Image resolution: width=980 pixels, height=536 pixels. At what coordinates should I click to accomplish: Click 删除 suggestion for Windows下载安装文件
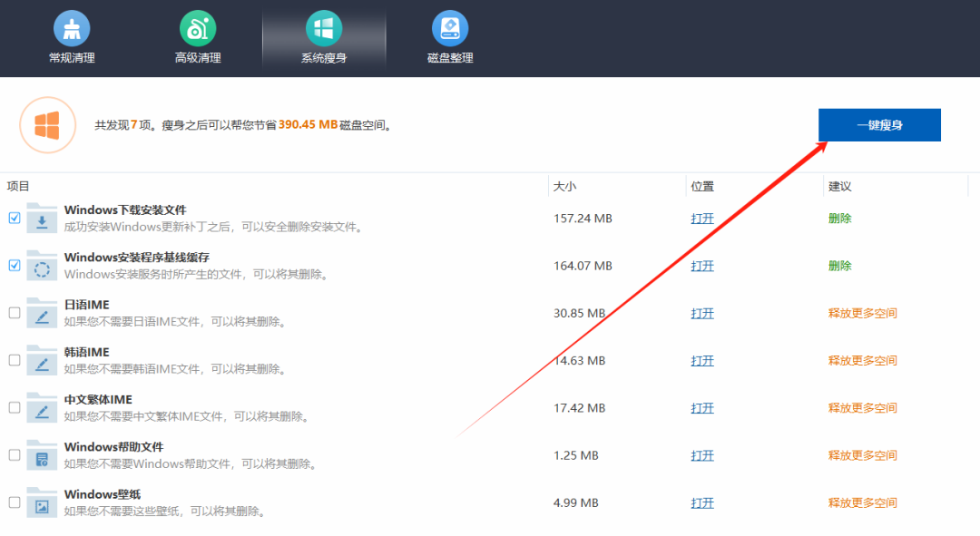[840, 219]
